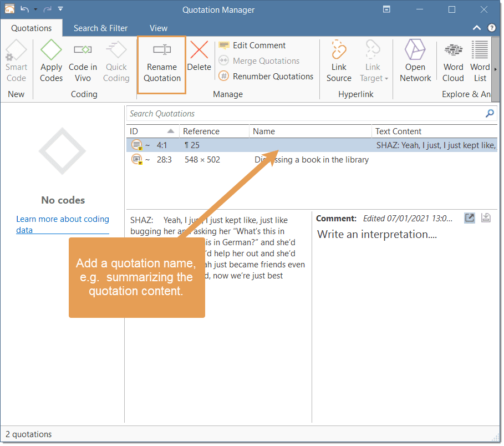This screenshot has width=504, height=446.
Task: Click inside the Search Quotations field
Action: coord(277,113)
